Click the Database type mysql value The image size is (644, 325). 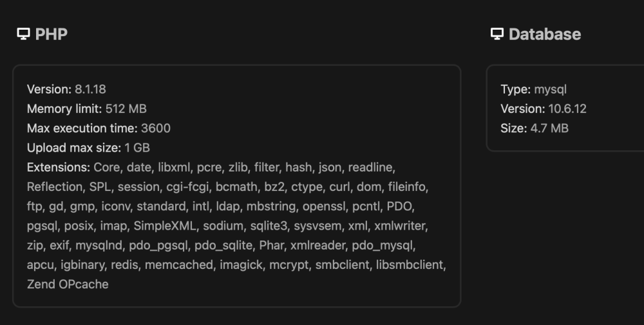tap(551, 89)
